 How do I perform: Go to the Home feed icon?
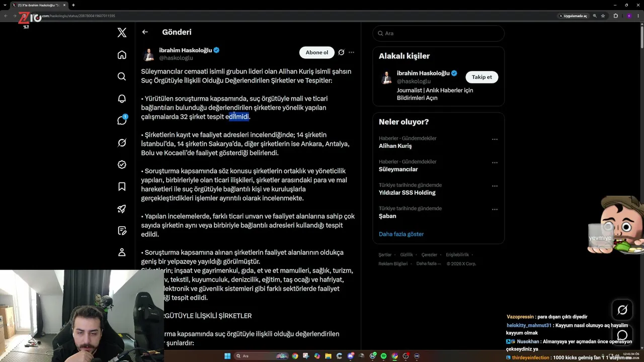(x=122, y=55)
